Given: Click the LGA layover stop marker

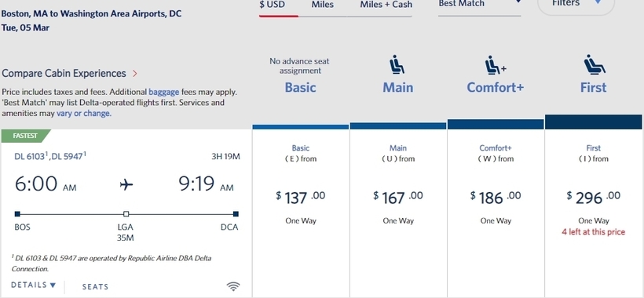Looking at the screenshot, I should [x=126, y=213].
